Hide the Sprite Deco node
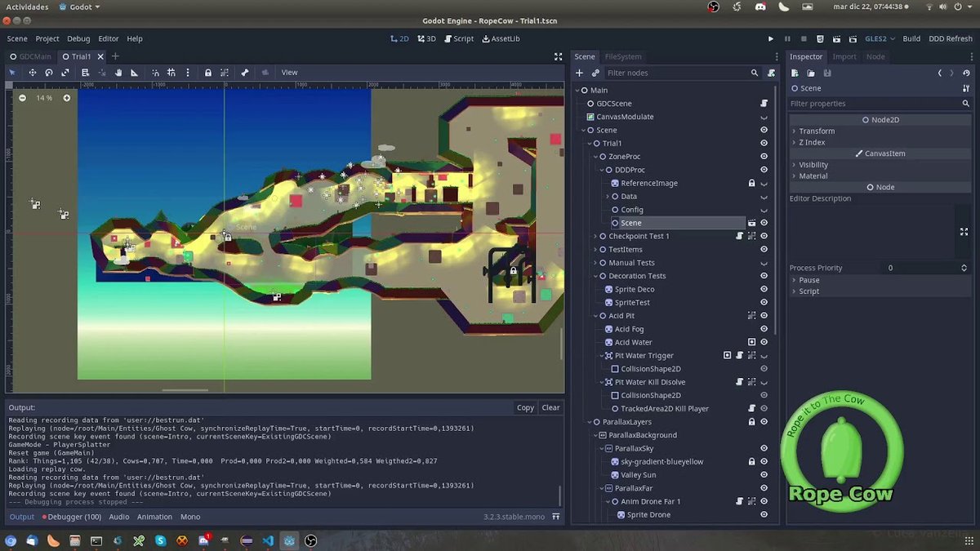The width and height of the screenshot is (980, 551). point(764,288)
